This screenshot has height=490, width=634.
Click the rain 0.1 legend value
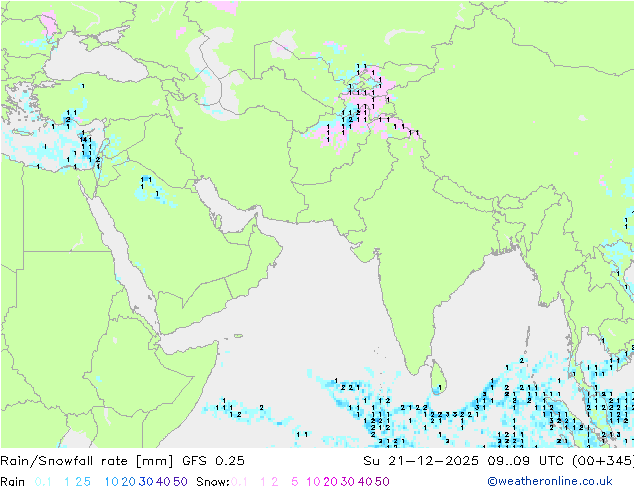[x=43, y=482]
